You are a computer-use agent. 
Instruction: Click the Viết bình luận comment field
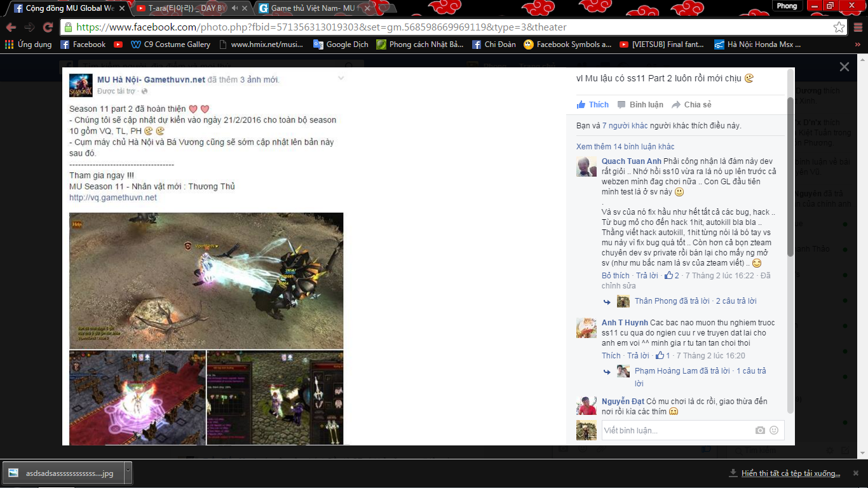pyautogui.click(x=674, y=430)
